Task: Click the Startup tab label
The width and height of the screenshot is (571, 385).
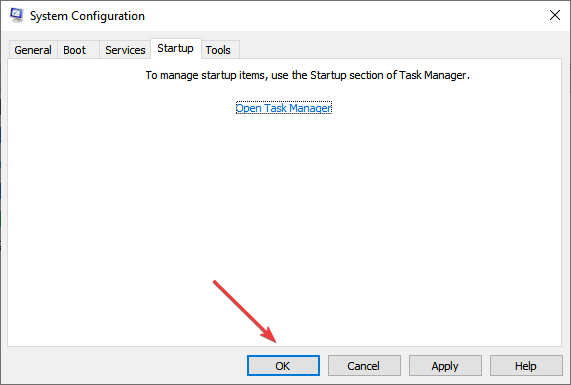Action: (176, 48)
